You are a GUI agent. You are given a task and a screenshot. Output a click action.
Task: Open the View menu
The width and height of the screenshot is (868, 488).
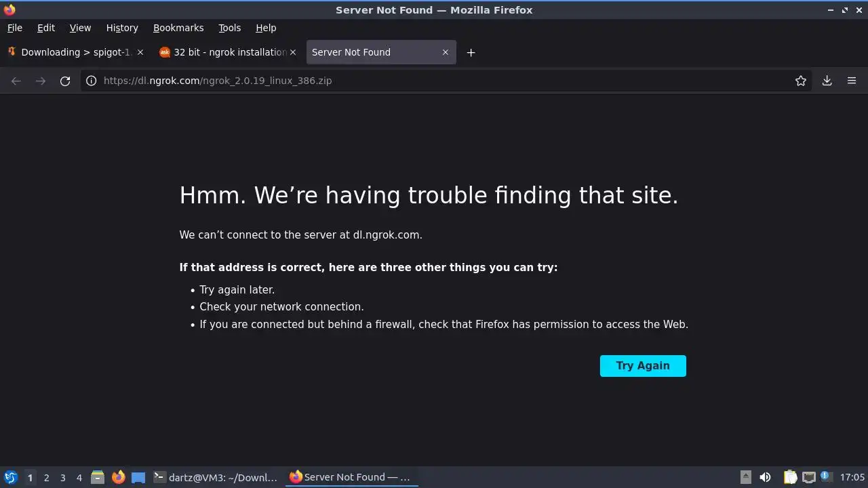coord(80,28)
